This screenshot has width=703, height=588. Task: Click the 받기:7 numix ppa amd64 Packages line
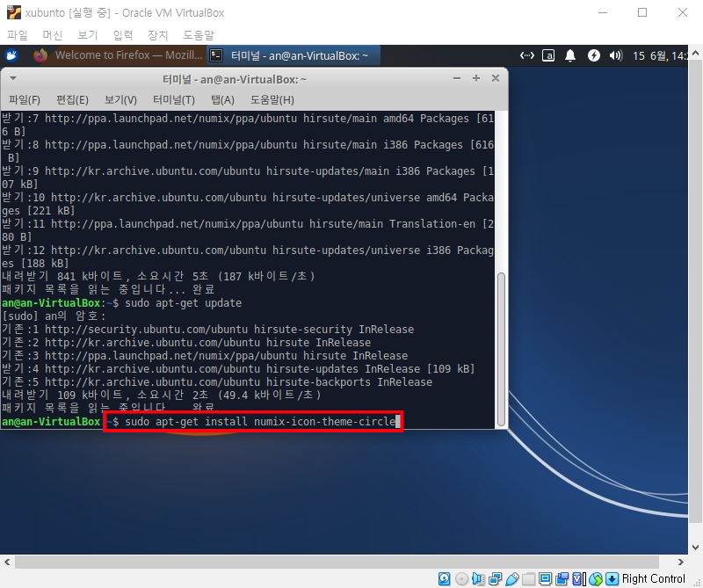click(x=248, y=125)
